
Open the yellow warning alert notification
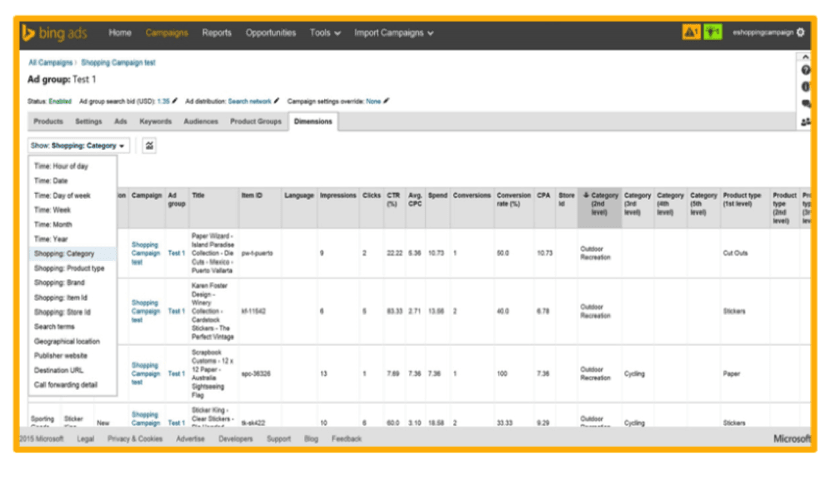click(691, 33)
